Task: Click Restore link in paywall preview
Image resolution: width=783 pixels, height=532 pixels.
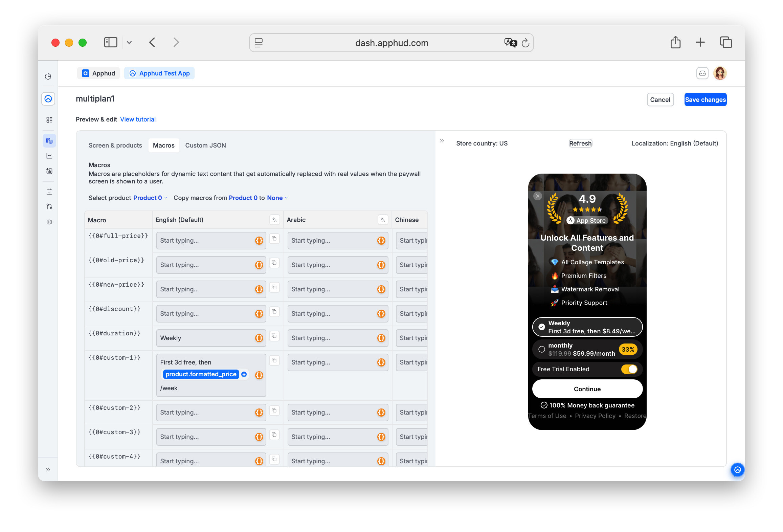Action: 635,416
